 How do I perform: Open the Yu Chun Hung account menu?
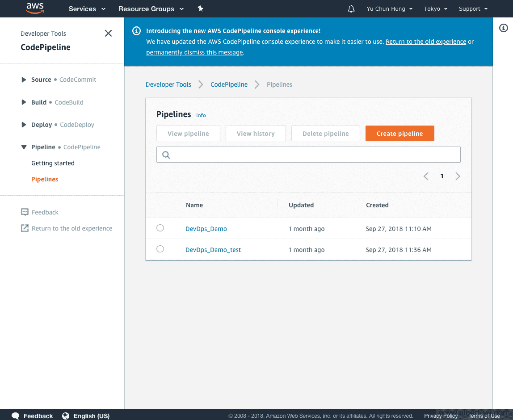[x=389, y=9]
